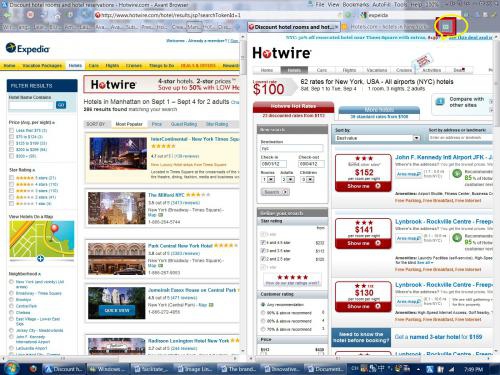Open the Tools menu
The height and width of the screenshot is (375, 500).
coord(400,5)
